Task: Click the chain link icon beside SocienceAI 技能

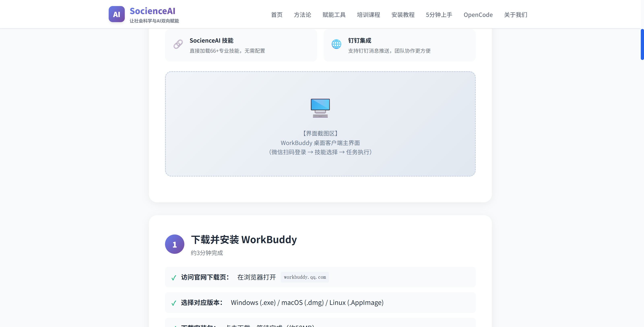Action: pyautogui.click(x=178, y=44)
